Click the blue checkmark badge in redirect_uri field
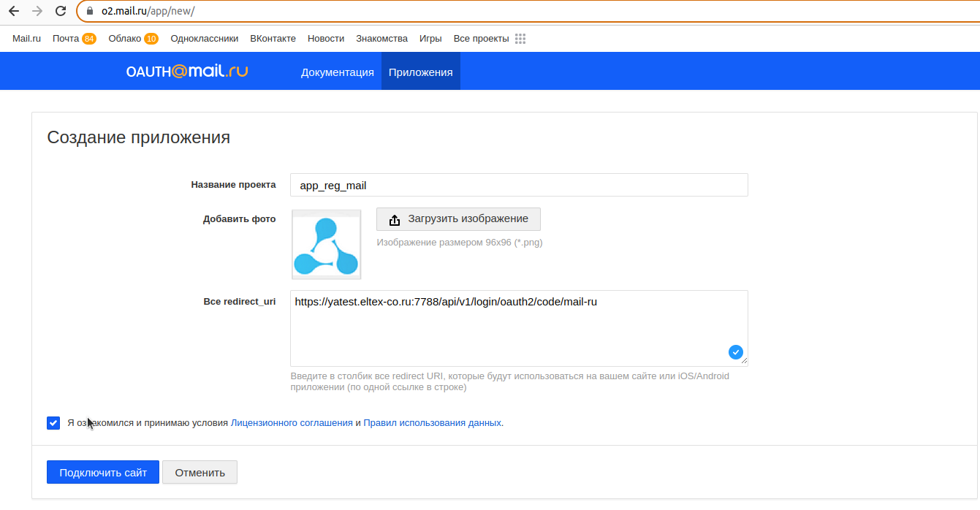 [736, 352]
